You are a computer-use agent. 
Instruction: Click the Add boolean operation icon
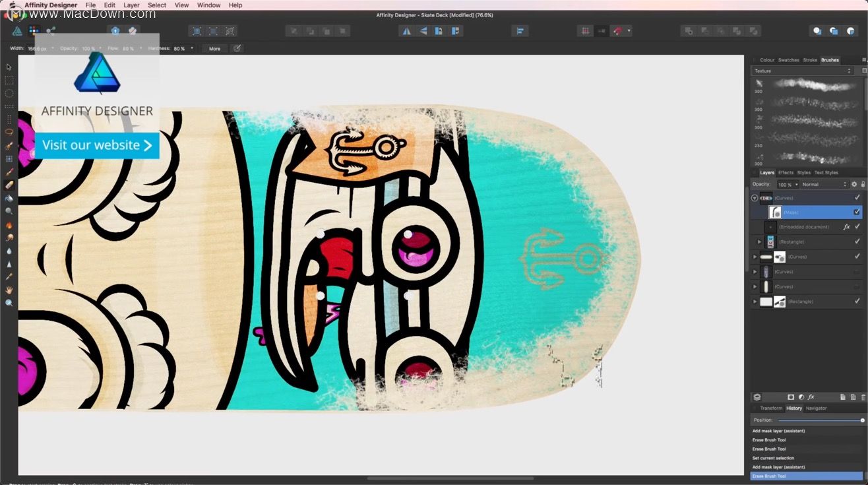click(x=689, y=30)
